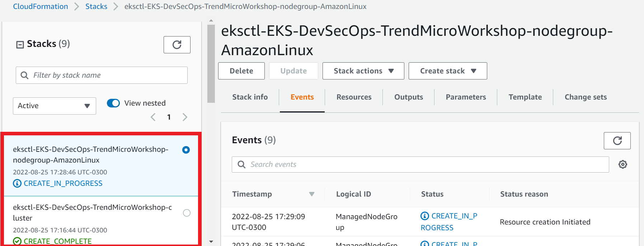Click the Search events field
This screenshot has height=246, width=644.
click(420, 164)
